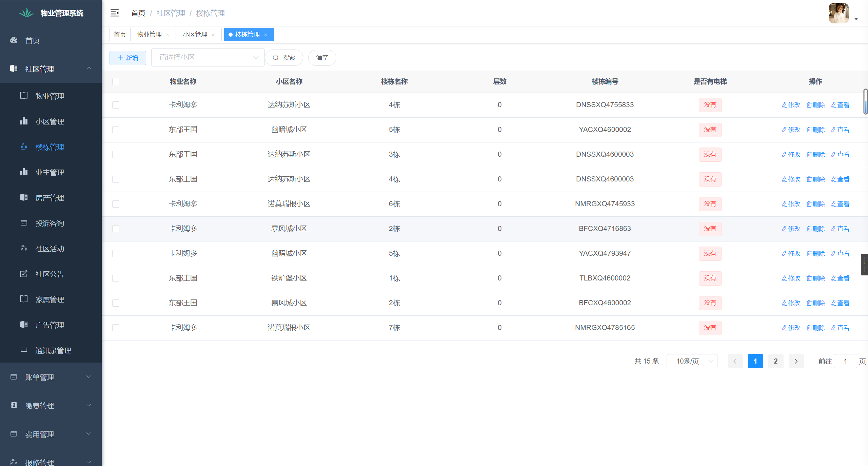Check the row for TLBXQ4600002
This screenshot has width=868, height=466.
click(116, 278)
